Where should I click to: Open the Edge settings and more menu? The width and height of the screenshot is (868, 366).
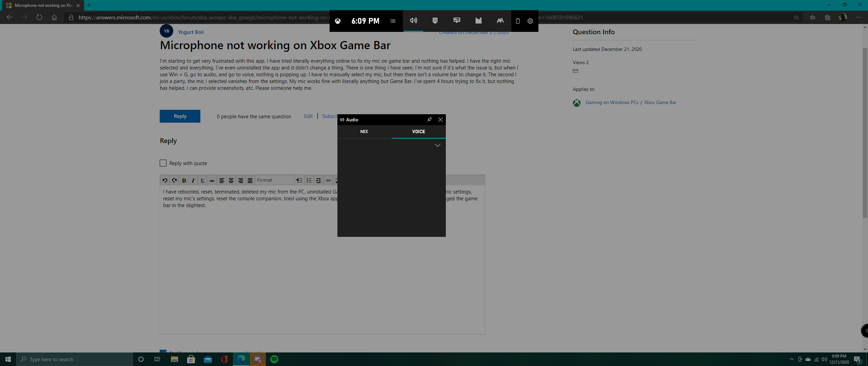[859, 17]
